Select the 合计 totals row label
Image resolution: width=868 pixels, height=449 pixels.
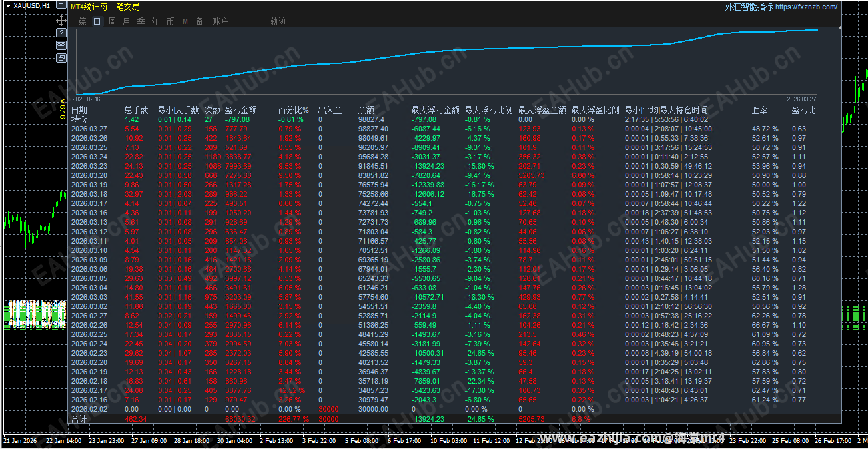click(x=79, y=419)
